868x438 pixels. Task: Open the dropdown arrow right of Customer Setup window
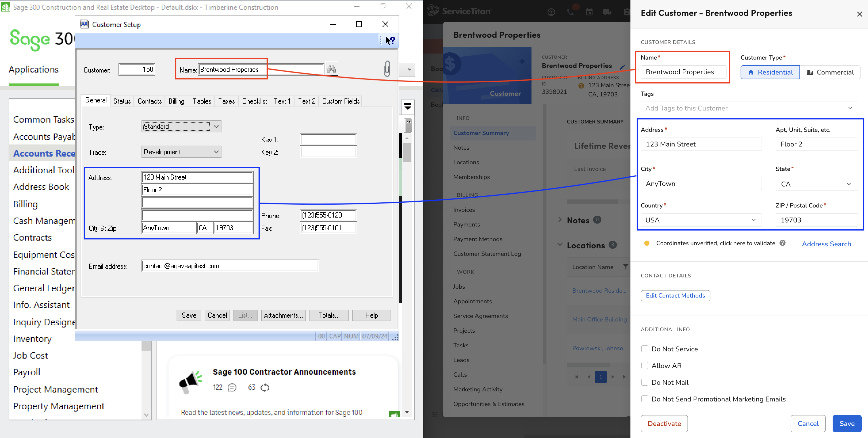[409, 69]
